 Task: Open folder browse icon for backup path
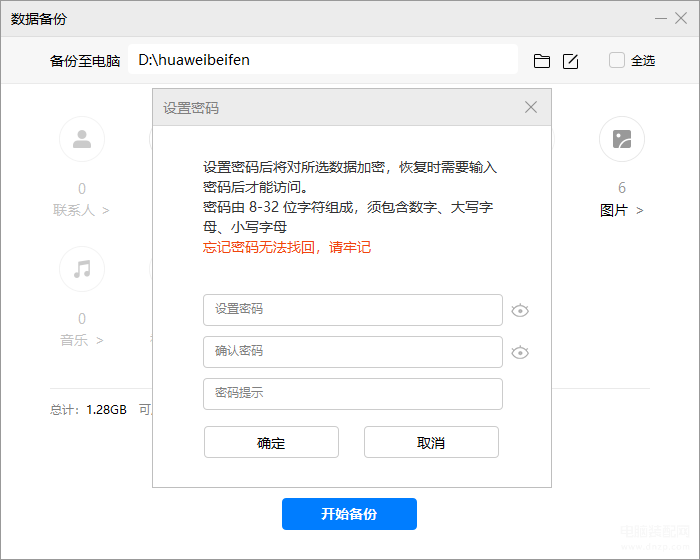point(542,61)
